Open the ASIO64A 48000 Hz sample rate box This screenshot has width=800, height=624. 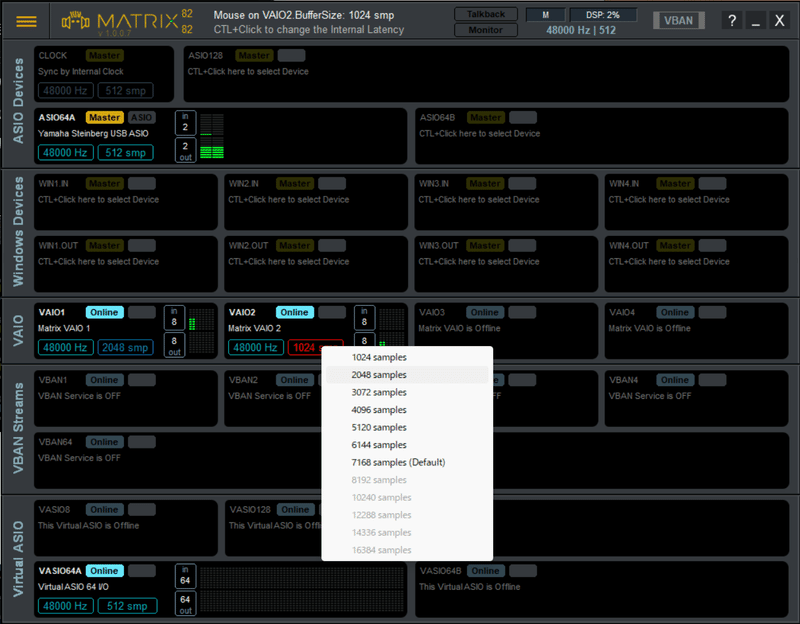coord(65,153)
